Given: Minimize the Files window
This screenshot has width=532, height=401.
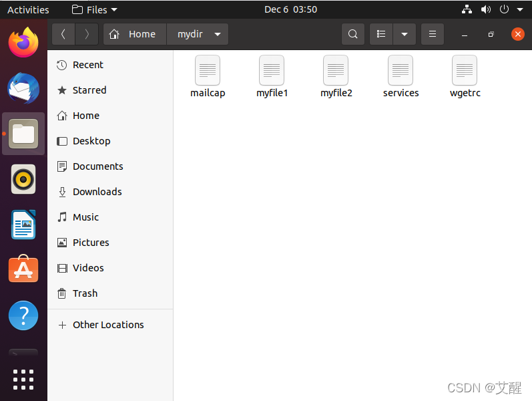Looking at the screenshot, I should point(465,34).
